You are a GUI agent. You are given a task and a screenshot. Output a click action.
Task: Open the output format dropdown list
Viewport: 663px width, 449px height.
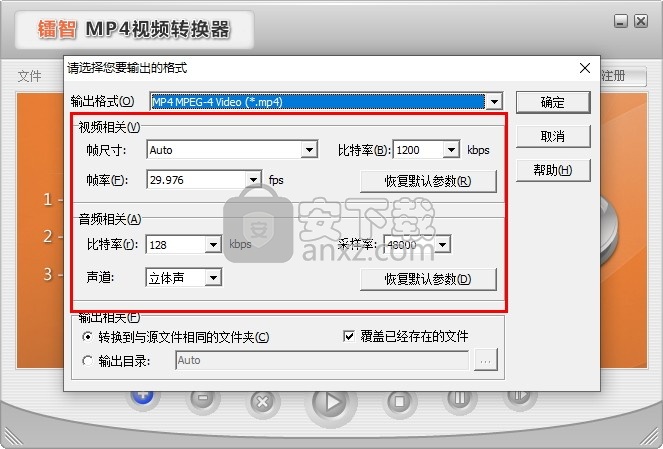click(x=494, y=102)
